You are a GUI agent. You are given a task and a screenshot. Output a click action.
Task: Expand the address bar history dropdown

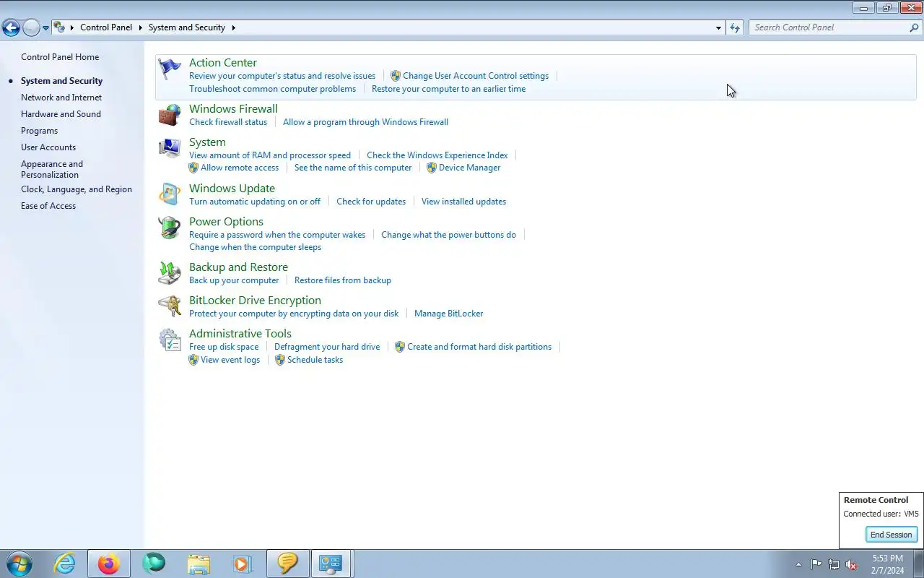point(718,27)
